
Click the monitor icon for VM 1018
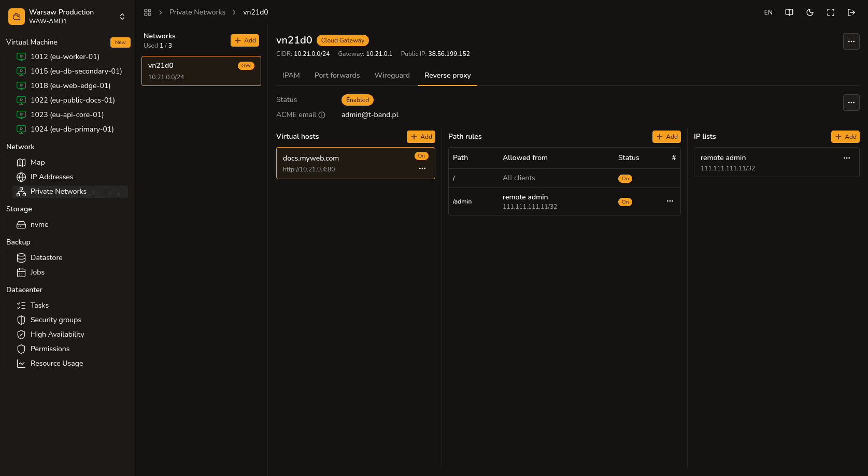[21, 85]
